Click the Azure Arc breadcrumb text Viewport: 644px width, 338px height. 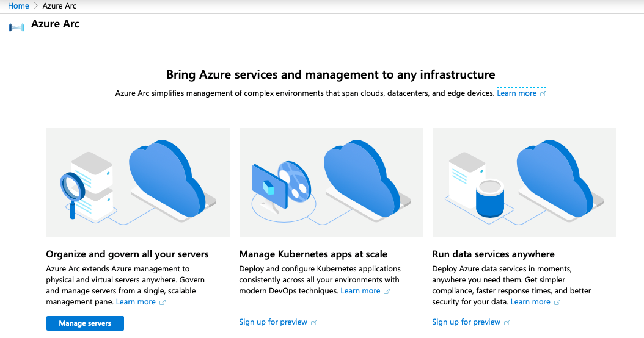[x=59, y=5]
